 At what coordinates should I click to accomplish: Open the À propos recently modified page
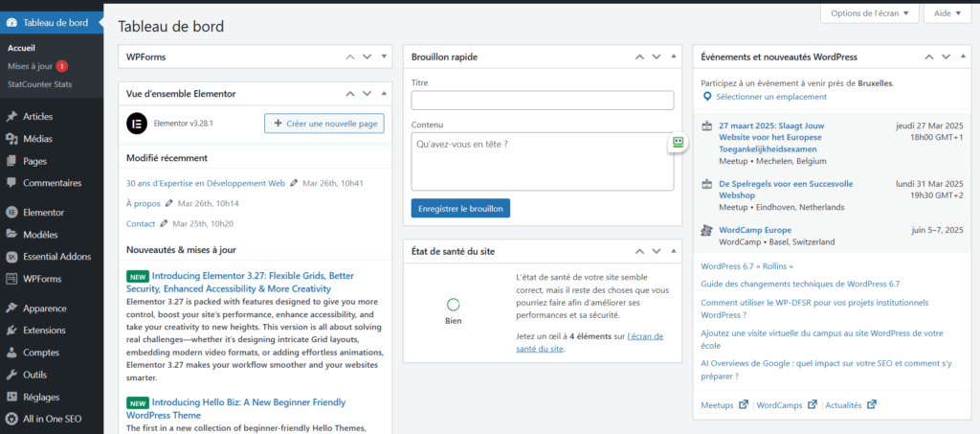click(x=144, y=204)
